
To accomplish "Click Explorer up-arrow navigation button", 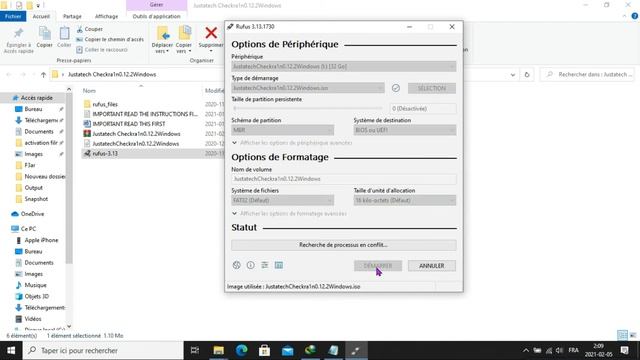I will coord(43,75).
